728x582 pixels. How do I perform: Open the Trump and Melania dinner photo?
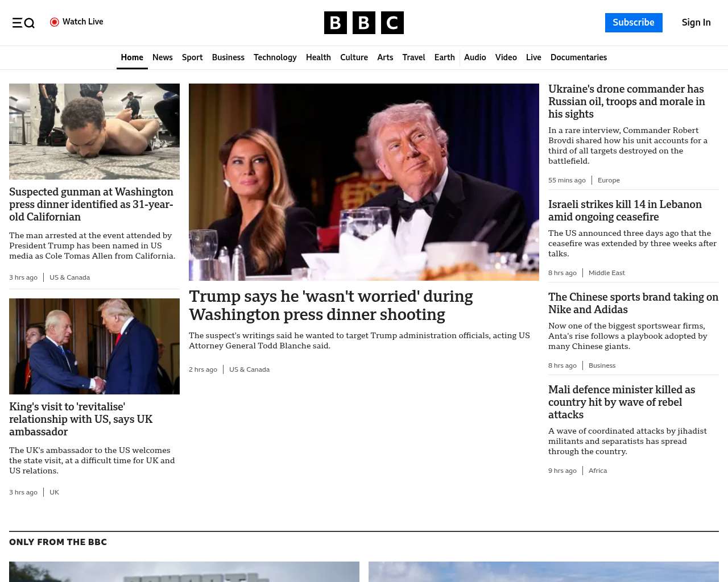pyautogui.click(x=364, y=182)
